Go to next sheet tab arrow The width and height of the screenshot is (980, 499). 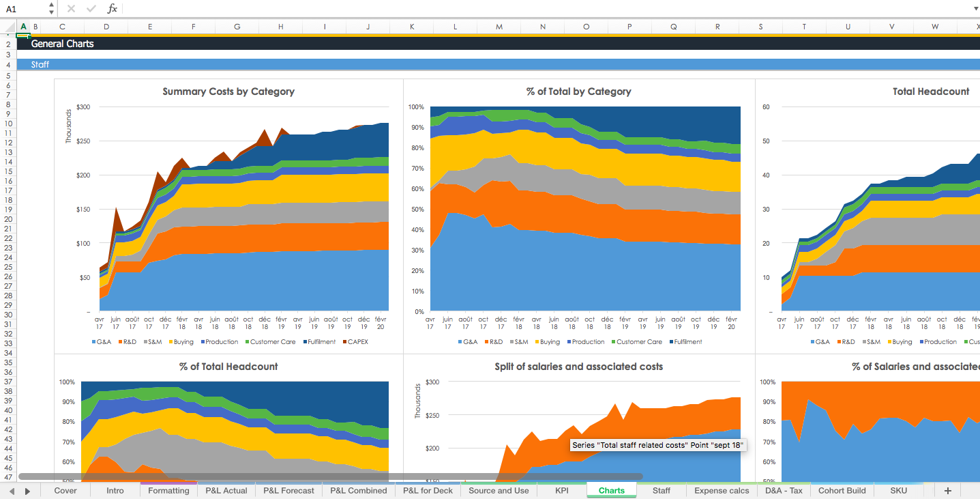(27, 491)
